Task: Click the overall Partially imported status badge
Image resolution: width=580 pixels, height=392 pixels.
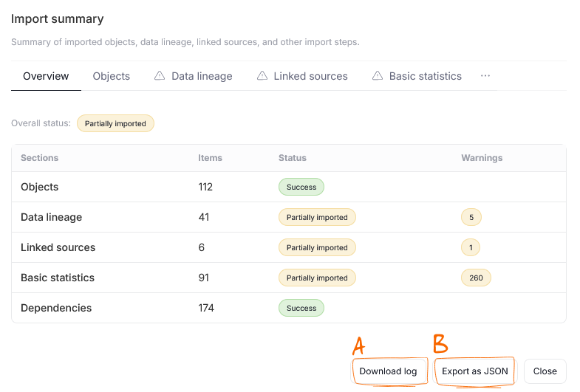Action: [115, 123]
